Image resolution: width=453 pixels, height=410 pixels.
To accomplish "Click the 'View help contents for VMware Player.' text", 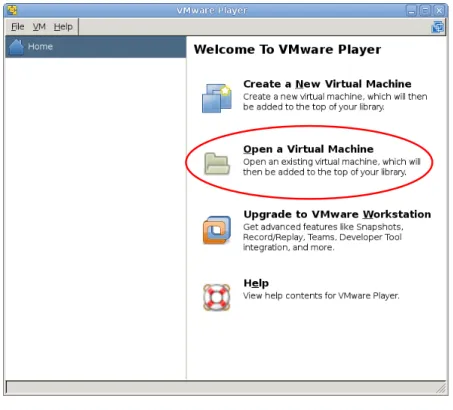I will (321, 296).
